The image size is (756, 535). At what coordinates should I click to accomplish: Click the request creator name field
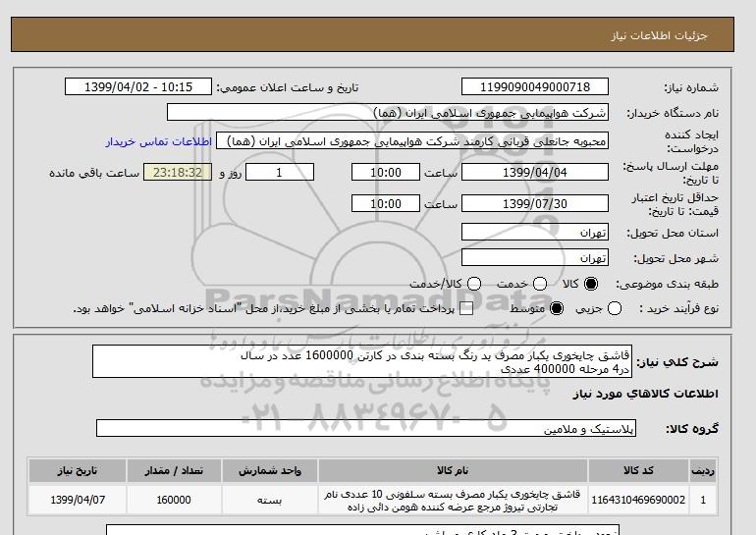(x=412, y=141)
